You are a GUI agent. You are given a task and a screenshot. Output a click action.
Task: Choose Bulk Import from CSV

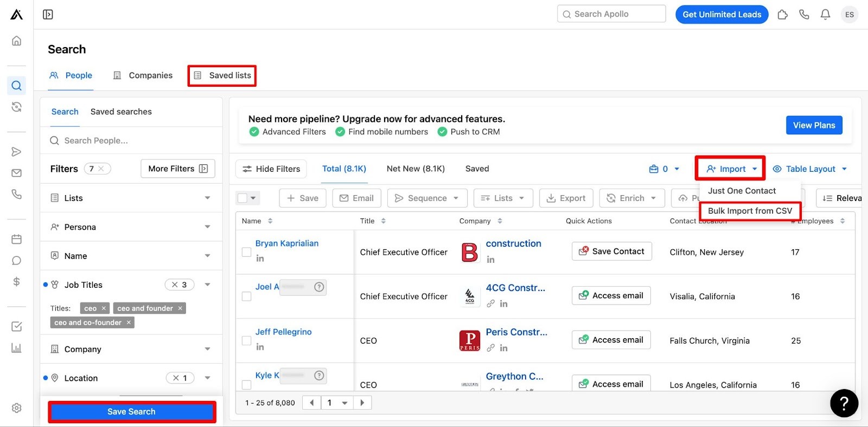tap(750, 211)
